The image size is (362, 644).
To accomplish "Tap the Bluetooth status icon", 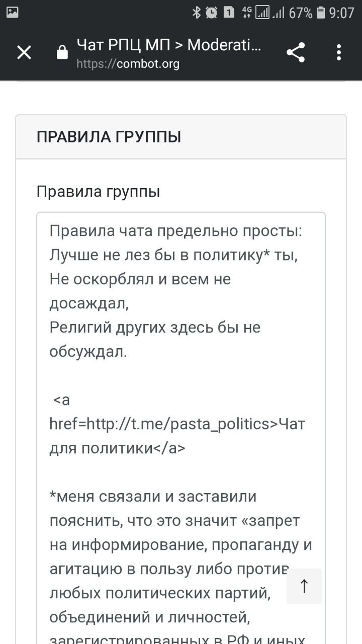I will coord(197,13).
